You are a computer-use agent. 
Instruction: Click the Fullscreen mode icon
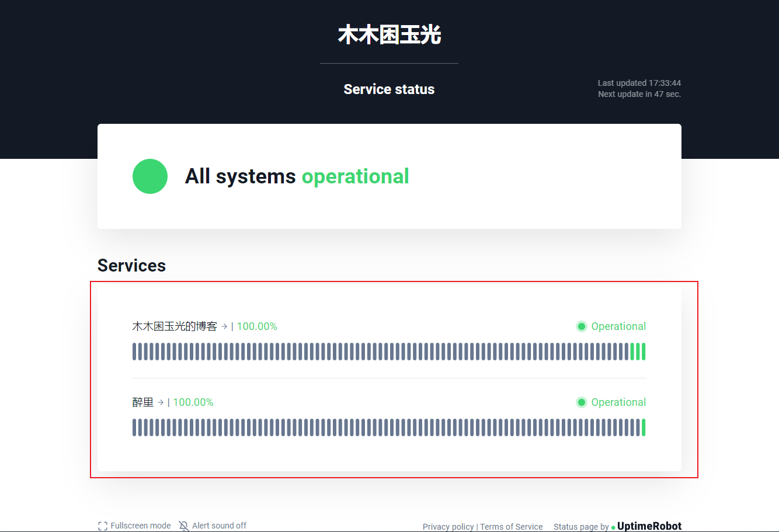point(103,526)
